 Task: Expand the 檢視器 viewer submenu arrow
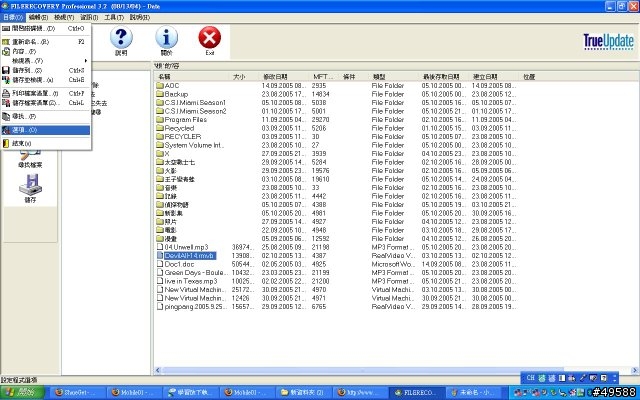(x=86, y=61)
